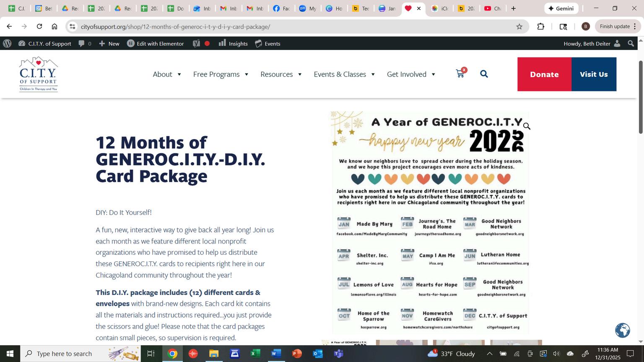Click the 'DIY: Do It Yourself!' text
Viewport: 644px width, 362px height.
coord(124,212)
